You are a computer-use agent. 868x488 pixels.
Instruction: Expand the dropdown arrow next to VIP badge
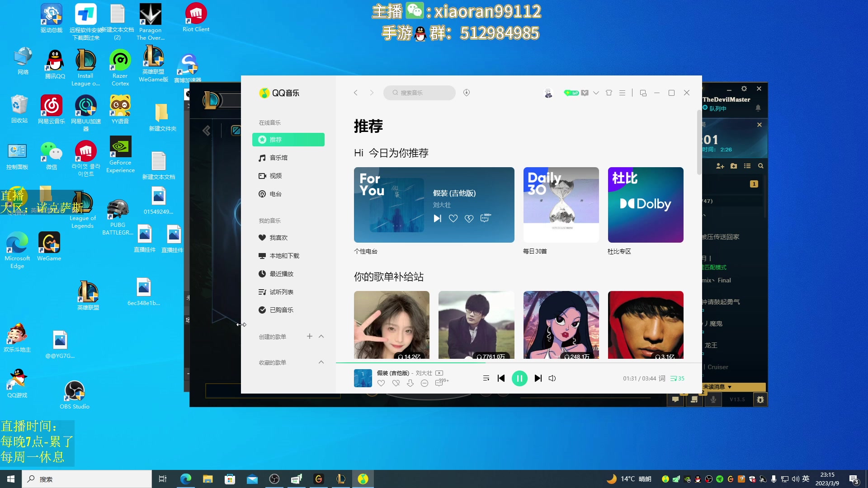point(596,93)
